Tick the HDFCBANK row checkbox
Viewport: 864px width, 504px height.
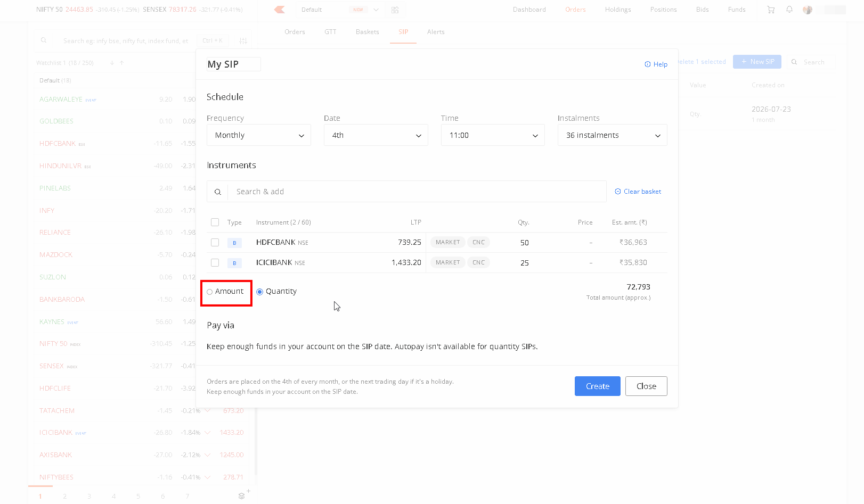pyautogui.click(x=215, y=242)
